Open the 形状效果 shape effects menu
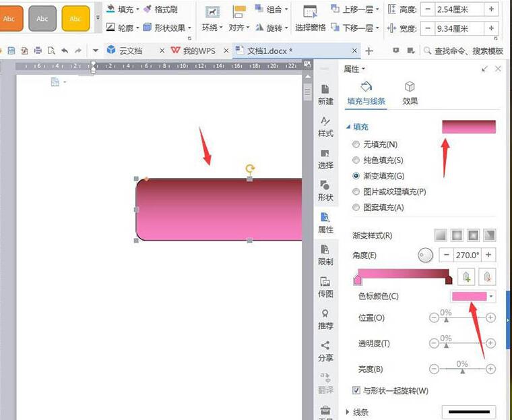Viewport: 512px width, 420px height. pyautogui.click(x=168, y=28)
